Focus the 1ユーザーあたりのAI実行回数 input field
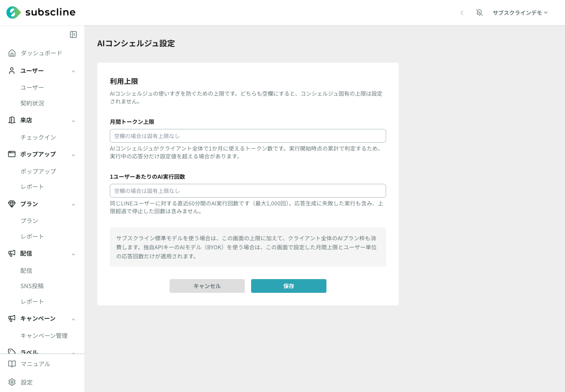 248,191
